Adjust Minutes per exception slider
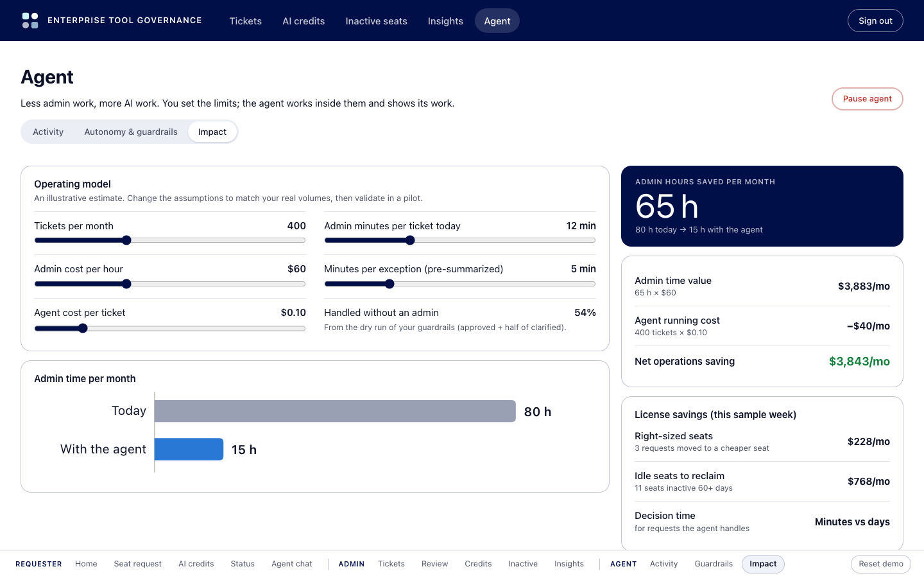 460,284
